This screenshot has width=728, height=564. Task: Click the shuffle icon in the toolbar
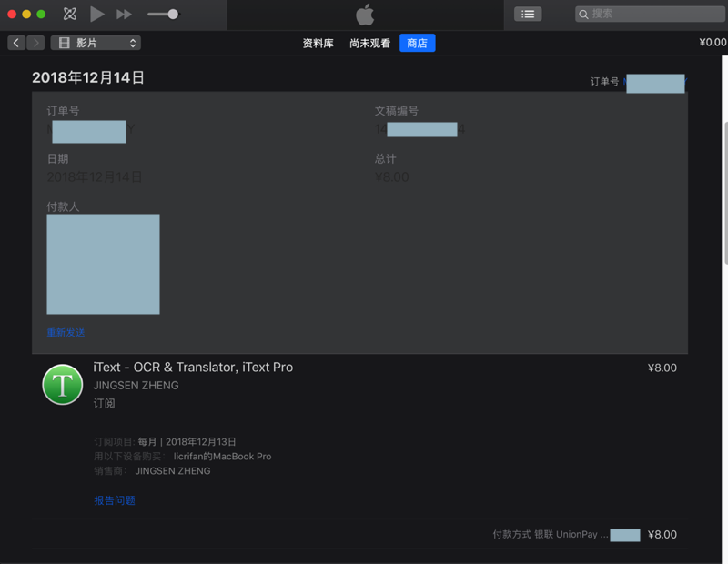[x=70, y=14]
